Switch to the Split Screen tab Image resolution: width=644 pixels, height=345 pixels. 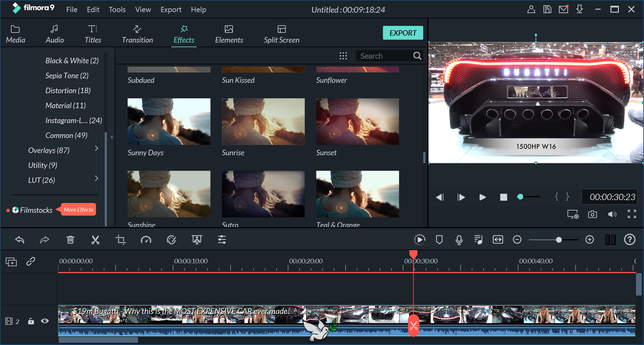(x=282, y=34)
